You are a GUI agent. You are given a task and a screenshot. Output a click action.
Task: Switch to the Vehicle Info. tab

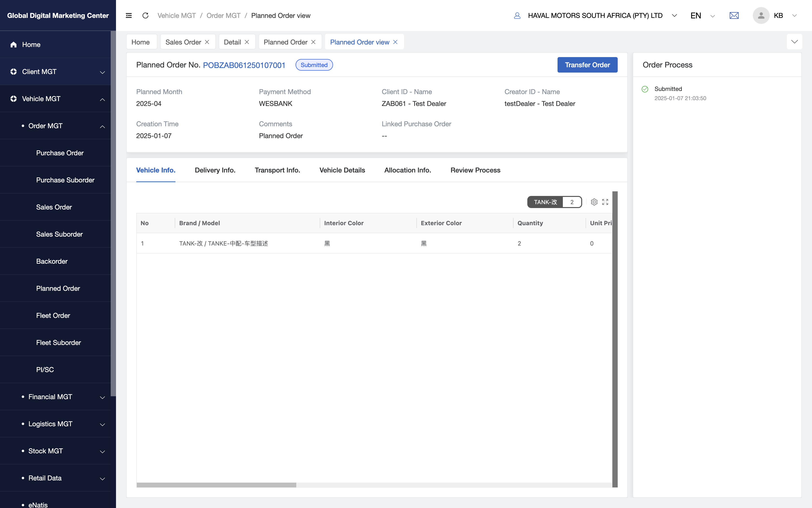point(156,170)
